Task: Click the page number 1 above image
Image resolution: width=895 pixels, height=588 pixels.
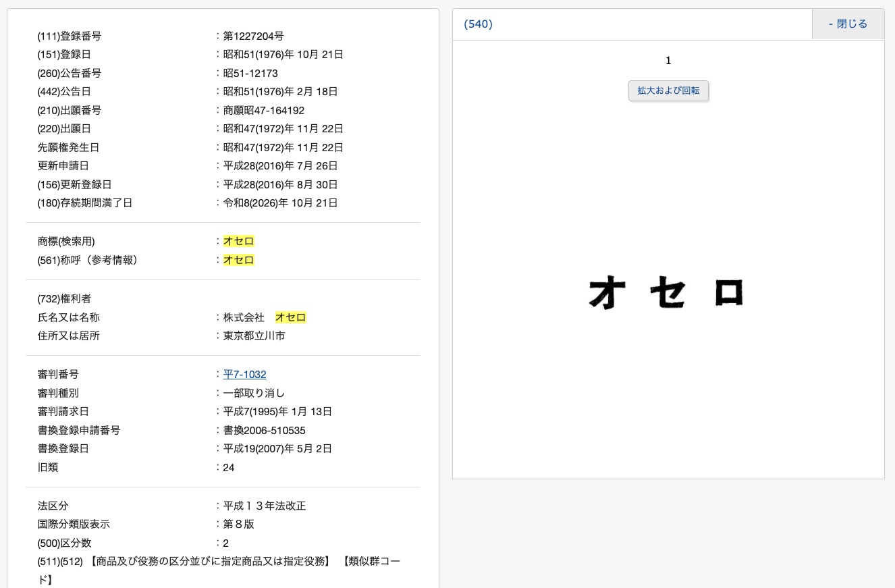Action: (668, 61)
